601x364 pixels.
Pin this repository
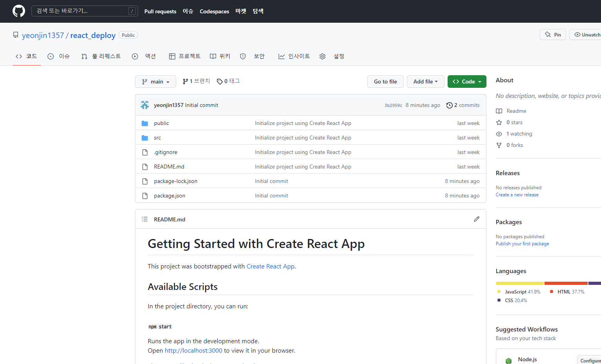pyautogui.click(x=553, y=34)
